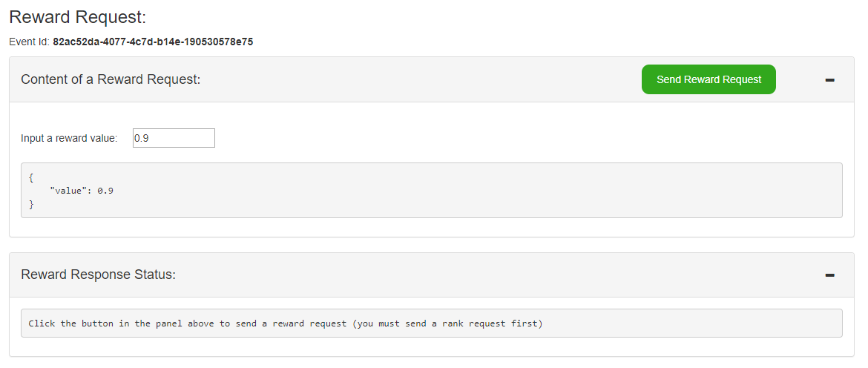Click the Reward Request page heading
This screenshot has height=368, width=868.
(77, 17)
